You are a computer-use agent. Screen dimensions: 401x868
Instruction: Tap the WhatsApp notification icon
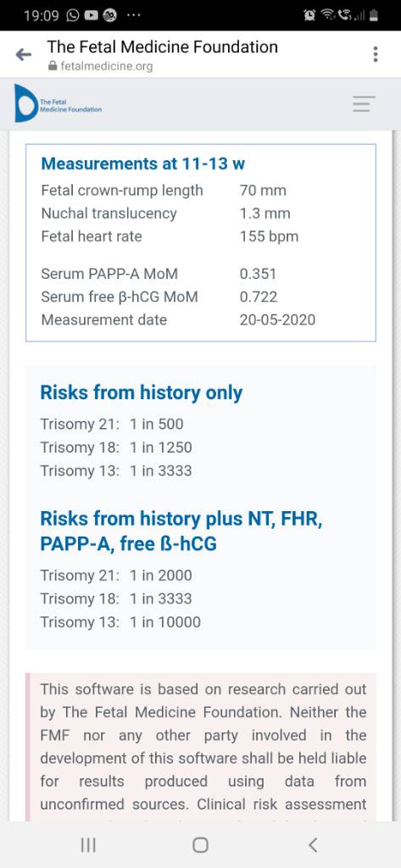[x=73, y=15]
